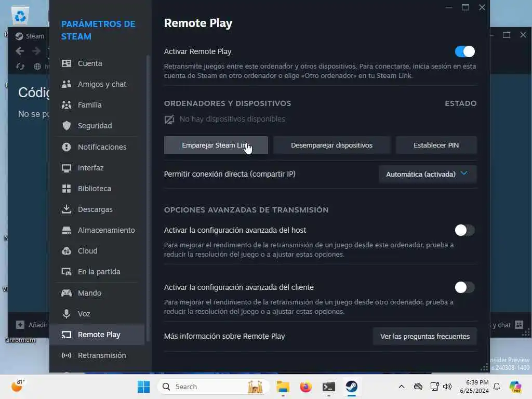
Task: Click the back arrow in Steam window
Action: 20,51
